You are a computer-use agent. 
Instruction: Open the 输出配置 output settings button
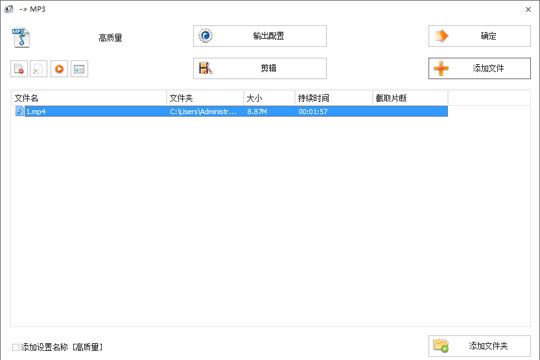pos(260,36)
